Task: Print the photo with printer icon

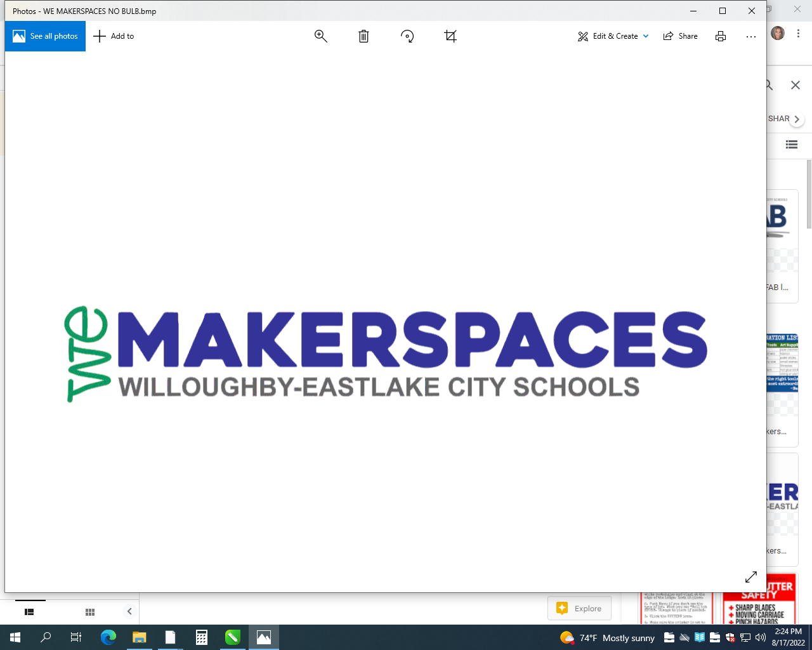Action: click(721, 36)
